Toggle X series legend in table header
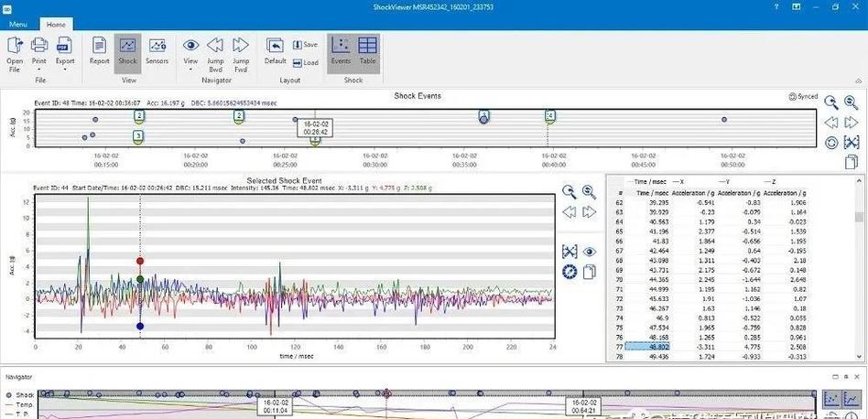 (x=678, y=181)
